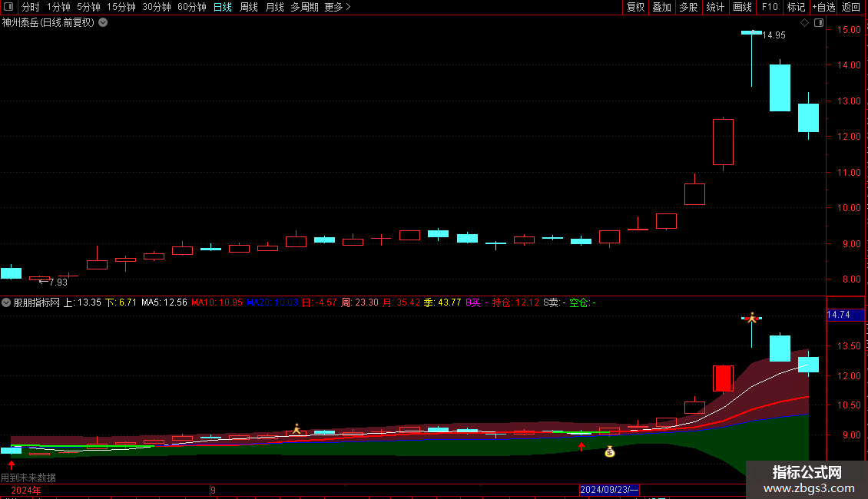Open 多周期 multi-period view

(x=304, y=7)
